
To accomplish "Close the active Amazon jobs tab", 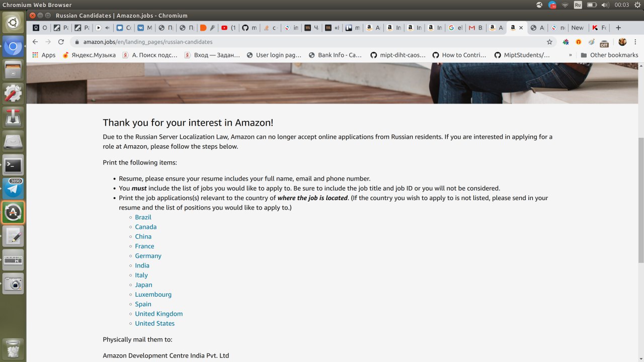I will coord(521,28).
